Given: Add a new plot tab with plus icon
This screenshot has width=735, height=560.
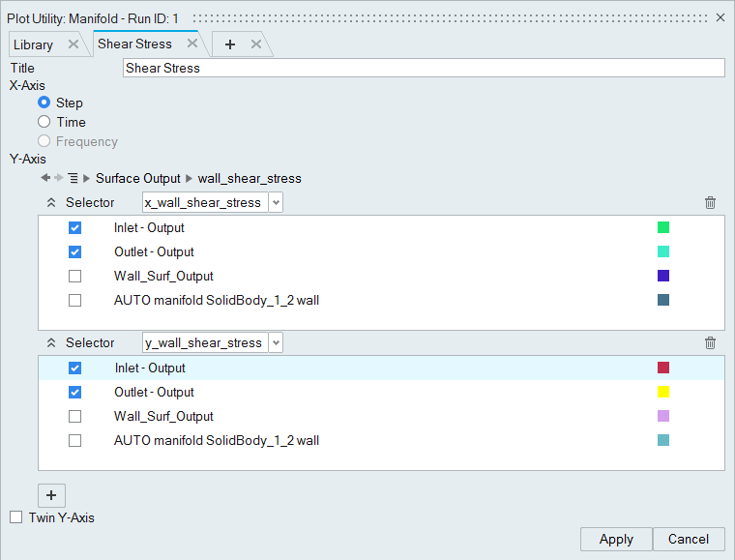Looking at the screenshot, I should pos(230,44).
